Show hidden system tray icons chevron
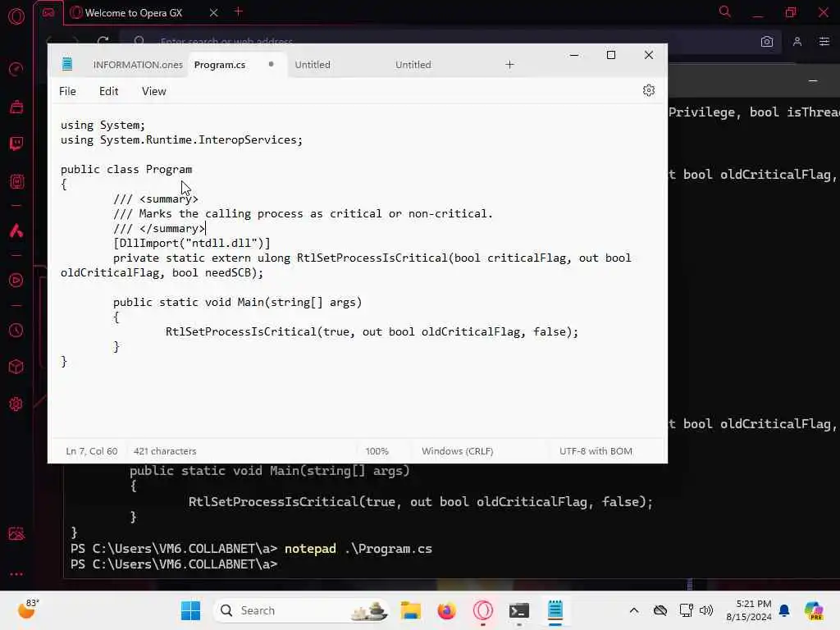Viewport: 840px width, 630px height. (x=634, y=610)
